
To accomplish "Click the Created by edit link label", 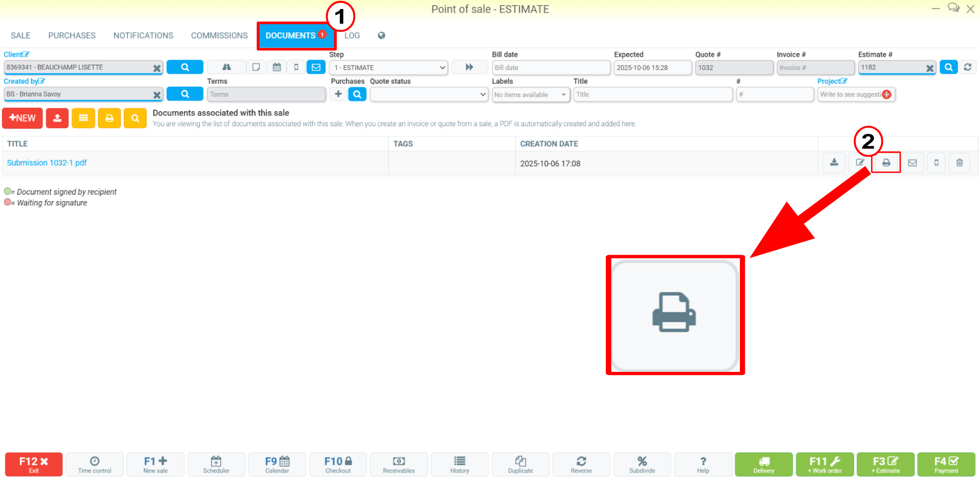I will pos(25,81).
